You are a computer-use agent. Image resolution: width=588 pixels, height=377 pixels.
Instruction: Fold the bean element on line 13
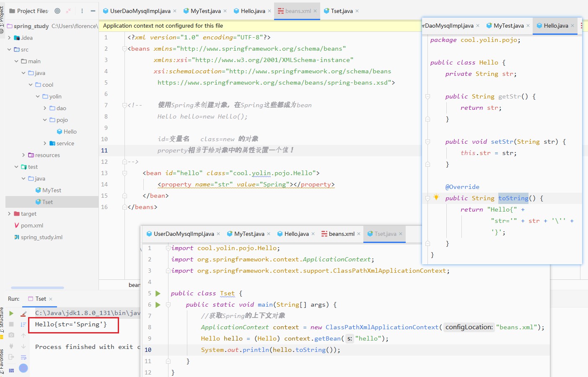tap(124, 173)
